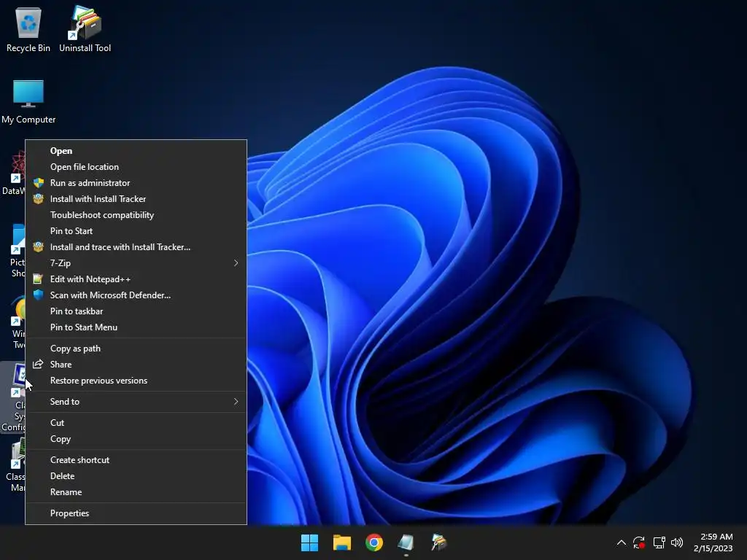Select Pin to Start Menu
747x560 pixels.
[x=136, y=327]
